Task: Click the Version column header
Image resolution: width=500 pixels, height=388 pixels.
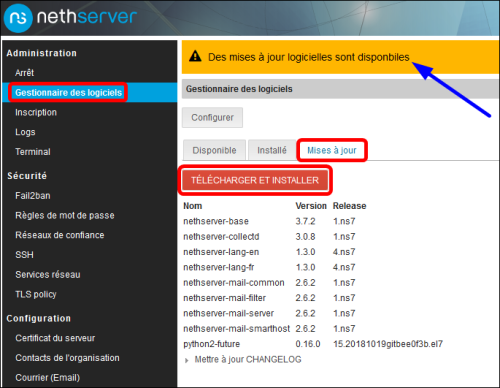Action: pos(311,206)
